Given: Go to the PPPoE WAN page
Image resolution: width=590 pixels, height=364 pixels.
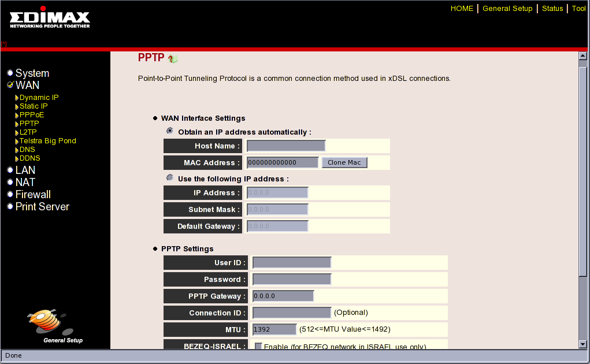Looking at the screenshot, I should (x=32, y=115).
